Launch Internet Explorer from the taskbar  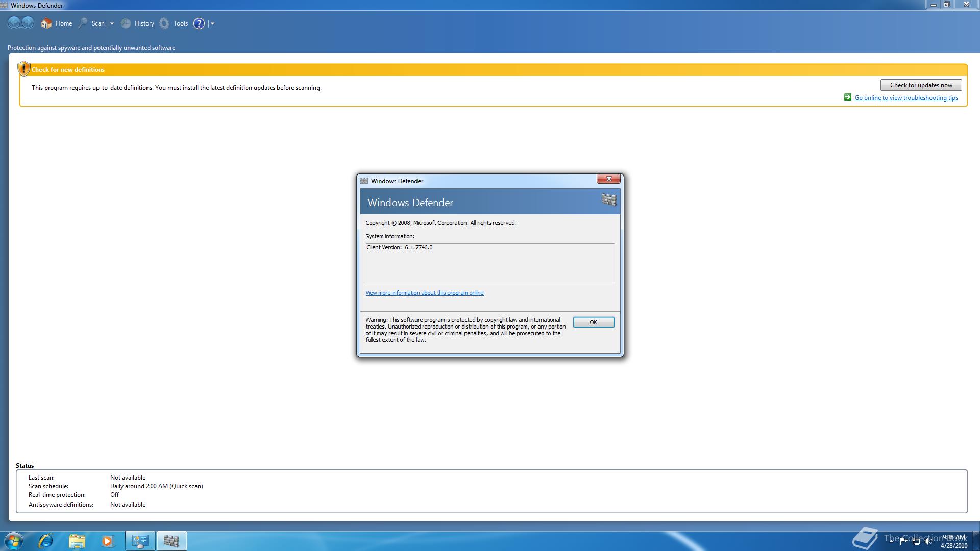tap(46, 541)
